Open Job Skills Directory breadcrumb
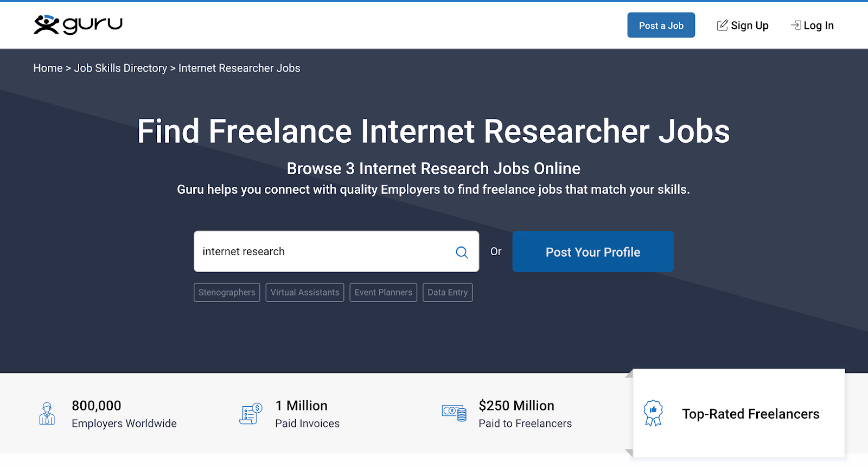868x467 pixels. 120,68
